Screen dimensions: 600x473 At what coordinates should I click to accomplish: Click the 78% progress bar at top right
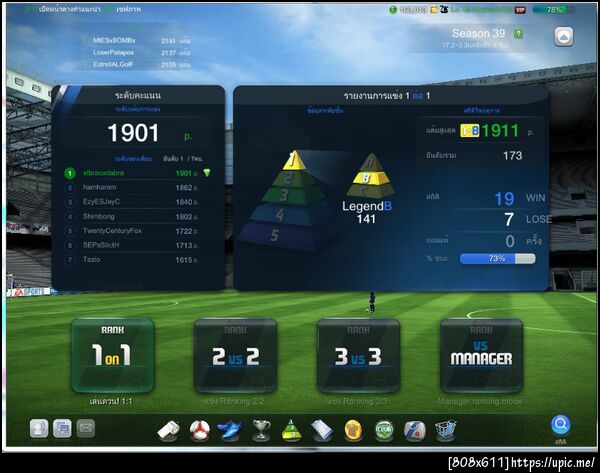click(x=554, y=10)
